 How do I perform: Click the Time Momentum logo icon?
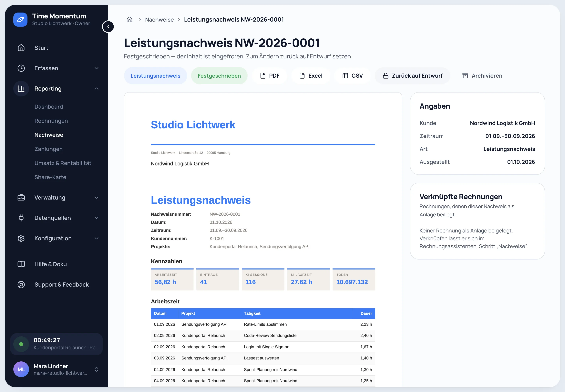coord(20,20)
